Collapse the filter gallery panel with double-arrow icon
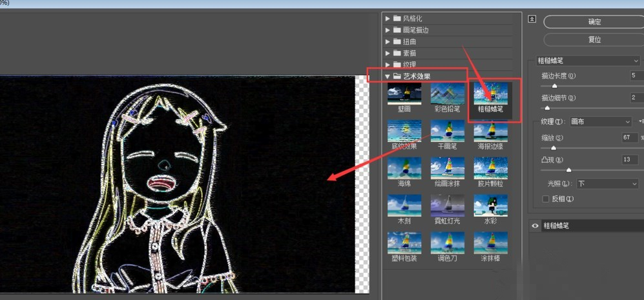The height and width of the screenshot is (300, 644). (532, 19)
